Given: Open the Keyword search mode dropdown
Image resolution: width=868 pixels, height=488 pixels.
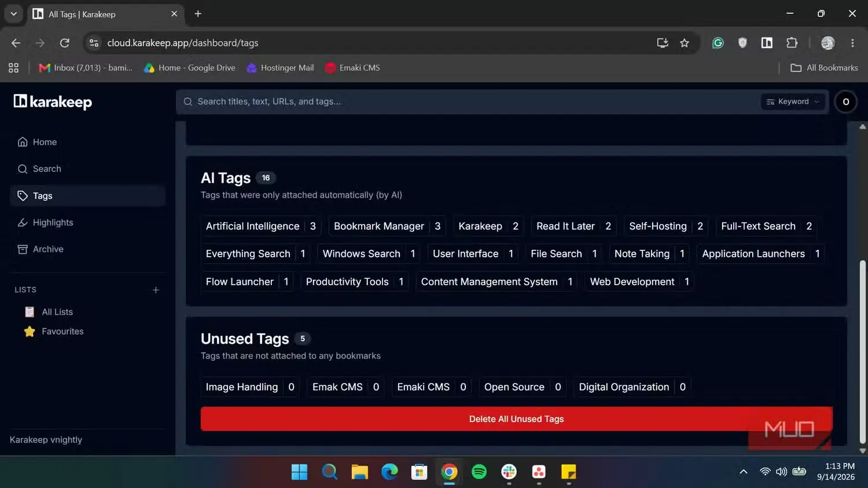Looking at the screenshot, I should pos(793,102).
